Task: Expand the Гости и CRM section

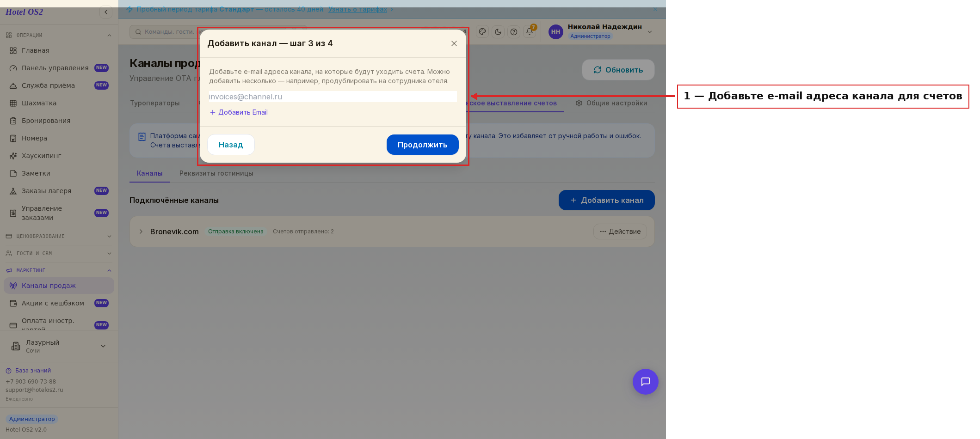Action: tap(59, 253)
